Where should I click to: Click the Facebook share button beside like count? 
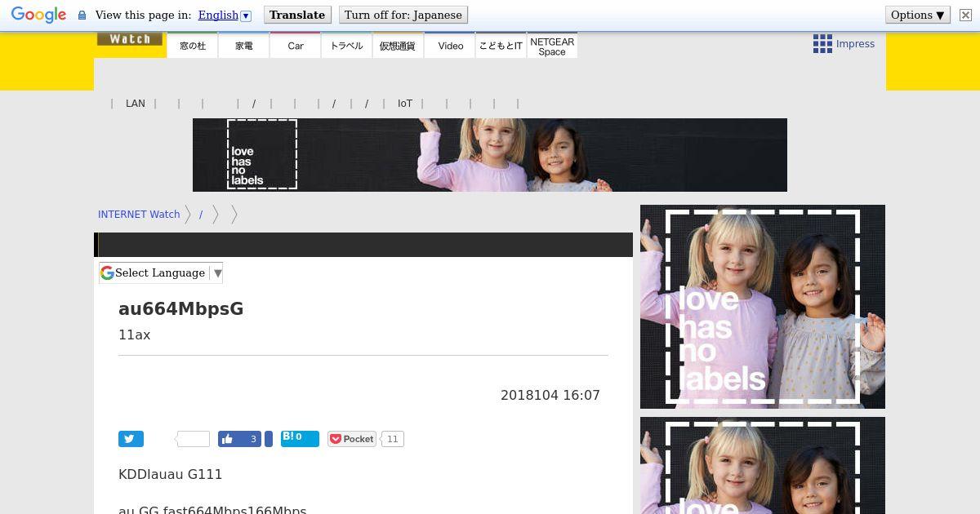coord(269,439)
